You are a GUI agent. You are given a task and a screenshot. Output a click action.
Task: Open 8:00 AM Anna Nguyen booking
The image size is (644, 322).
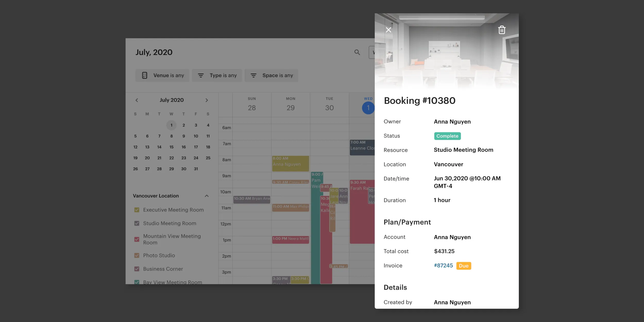click(x=291, y=164)
